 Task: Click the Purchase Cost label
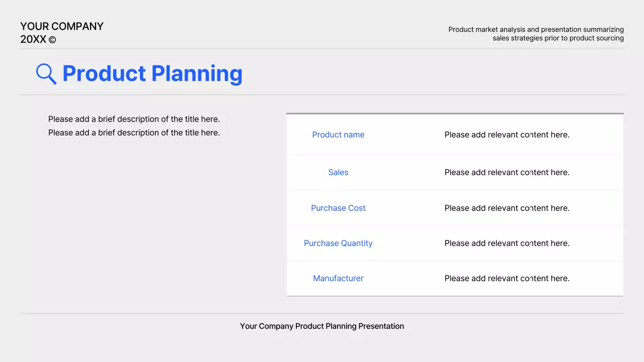tap(338, 208)
